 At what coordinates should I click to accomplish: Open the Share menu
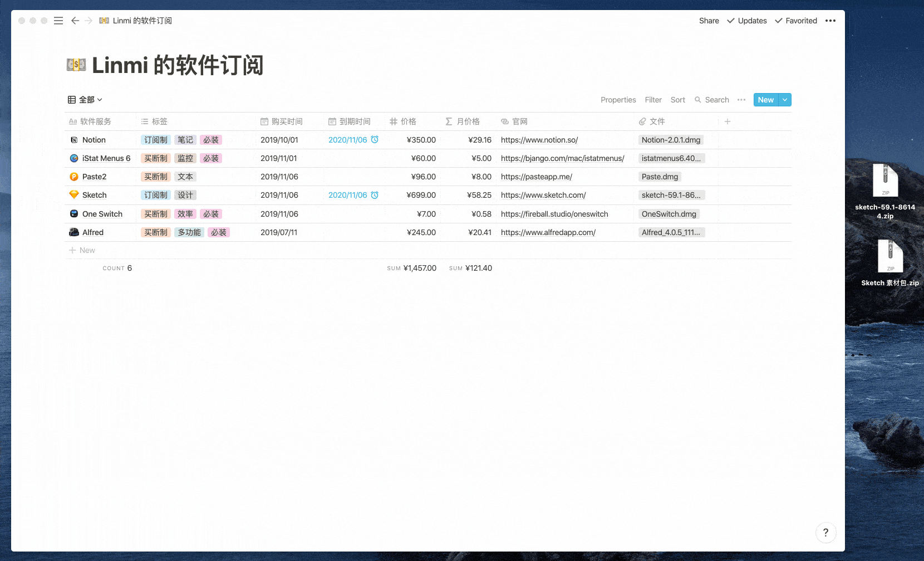click(x=709, y=21)
